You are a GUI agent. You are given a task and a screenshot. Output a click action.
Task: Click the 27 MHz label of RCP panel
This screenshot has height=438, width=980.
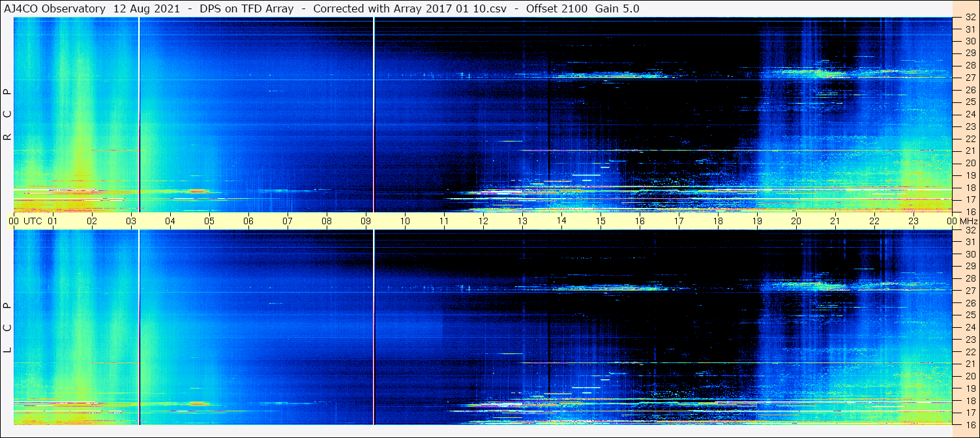click(970, 78)
